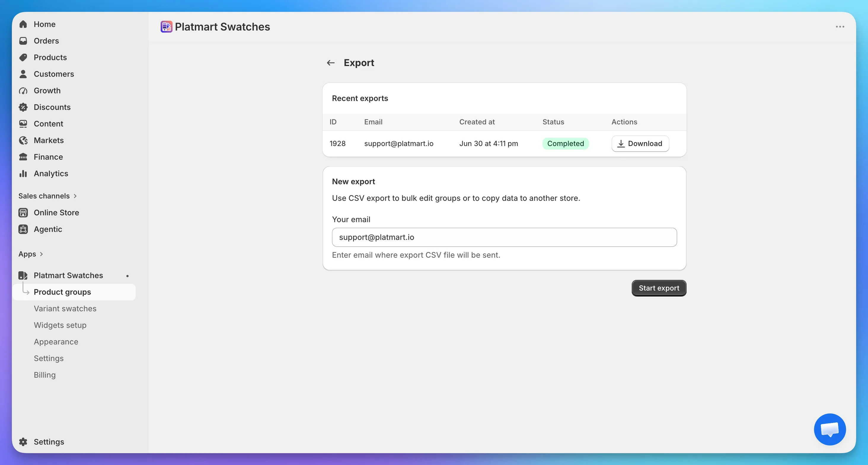Click the Actions column header
Image resolution: width=868 pixels, height=465 pixels.
[624, 122]
